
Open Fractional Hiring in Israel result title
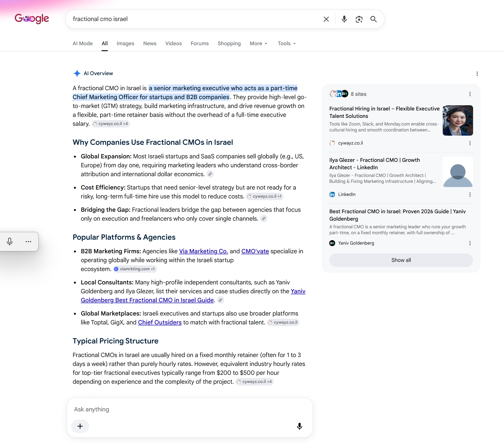pos(384,112)
